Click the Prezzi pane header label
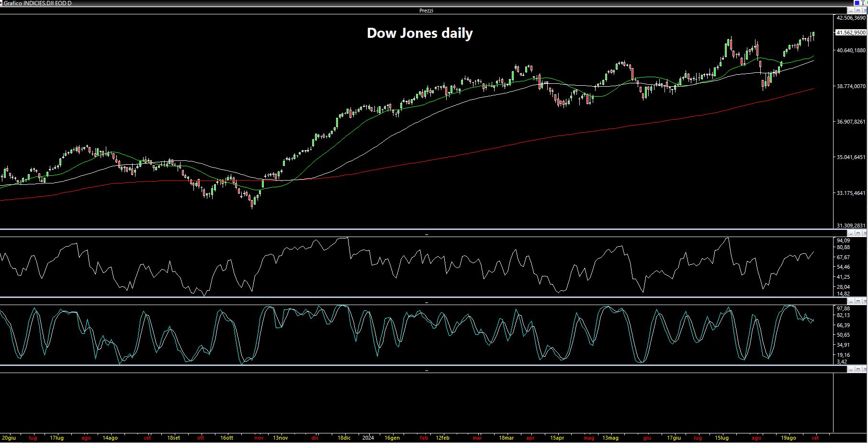The height and width of the screenshot is (443, 868). [x=426, y=11]
